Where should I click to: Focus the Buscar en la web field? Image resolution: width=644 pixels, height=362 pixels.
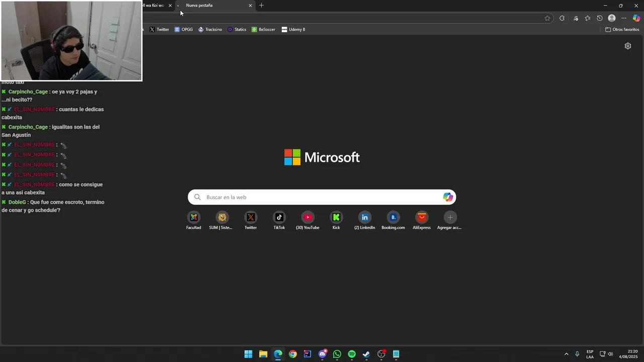(322, 197)
